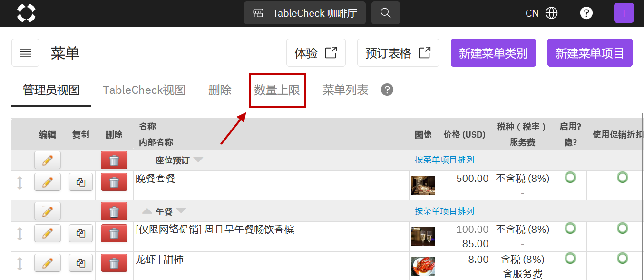
Task: Click the 使用促销折扣 column header
Action: pos(618,135)
